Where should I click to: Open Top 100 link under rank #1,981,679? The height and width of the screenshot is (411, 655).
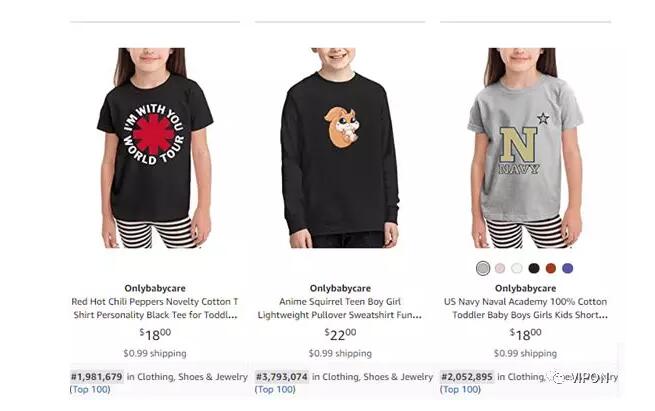point(90,389)
